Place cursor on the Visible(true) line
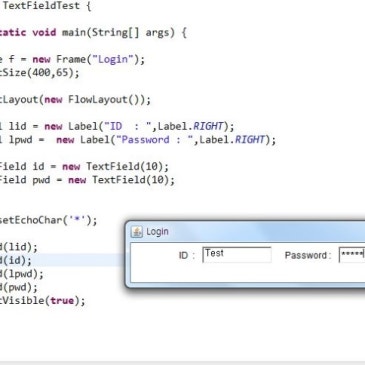This screenshot has height=365, width=365. [x=42, y=301]
